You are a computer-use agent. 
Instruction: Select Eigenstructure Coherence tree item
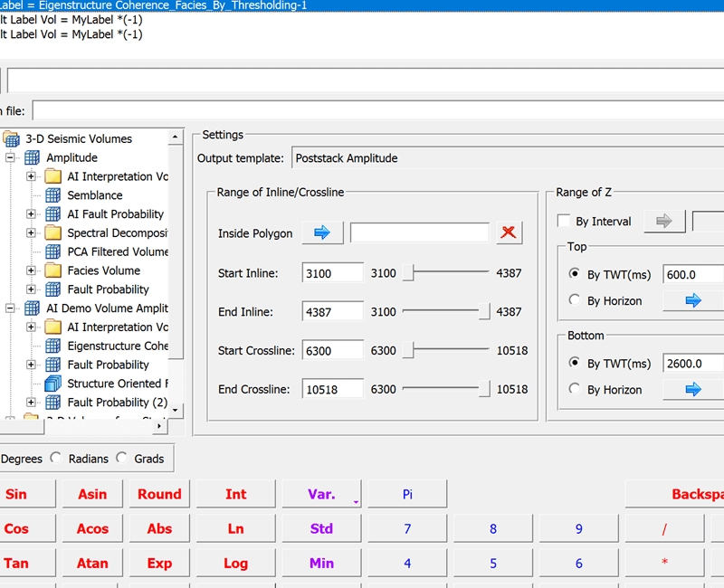click(118, 346)
